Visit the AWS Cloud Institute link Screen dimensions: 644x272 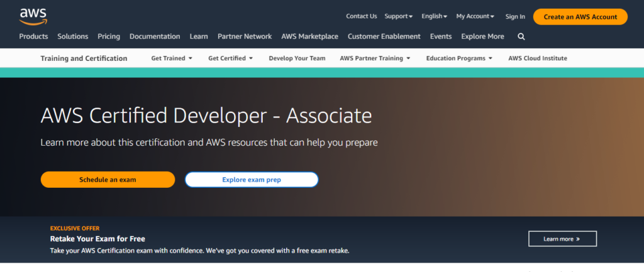537,58
